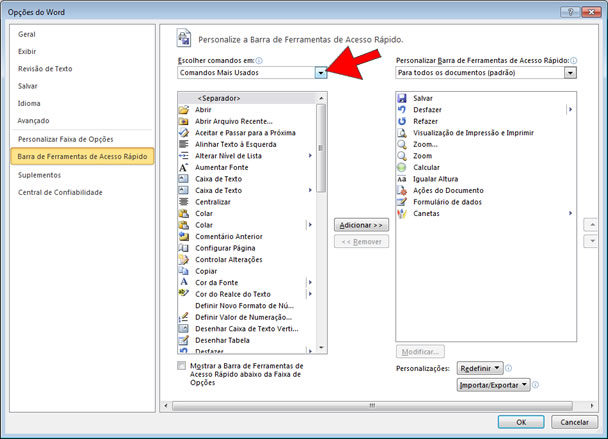608x439 pixels.
Task: Click the Desenhar Tabela icon
Action: [x=184, y=340]
